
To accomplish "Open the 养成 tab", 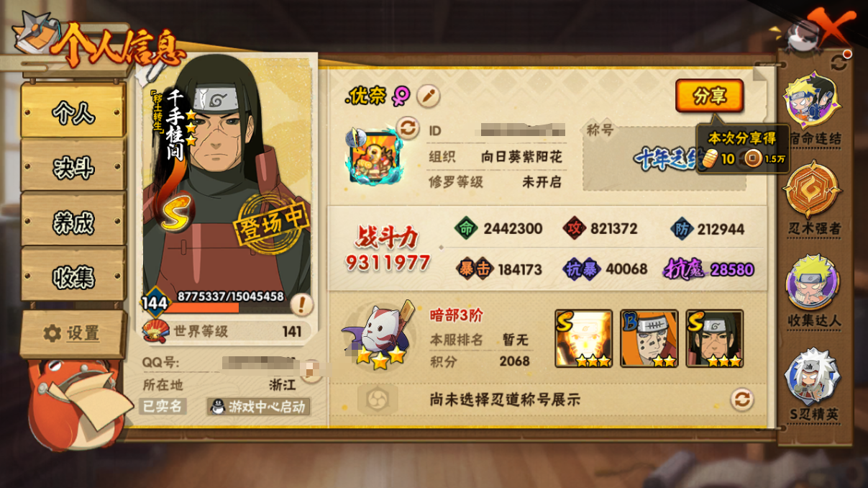I will 73,222.
